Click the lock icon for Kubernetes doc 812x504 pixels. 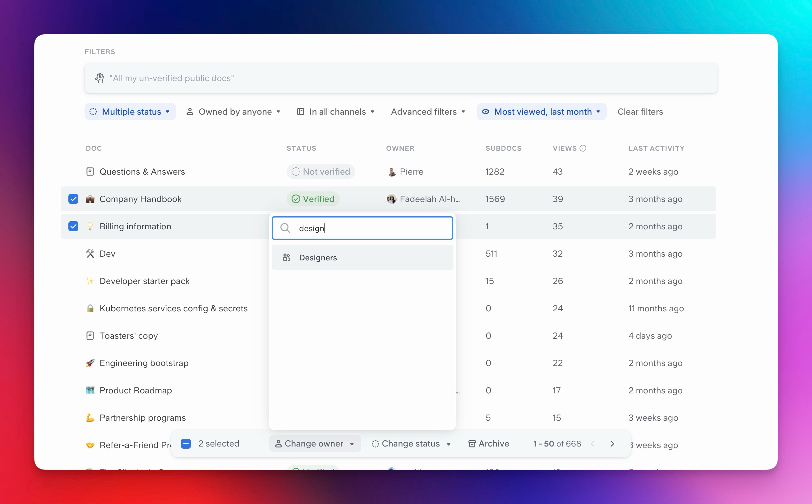pyautogui.click(x=90, y=308)
